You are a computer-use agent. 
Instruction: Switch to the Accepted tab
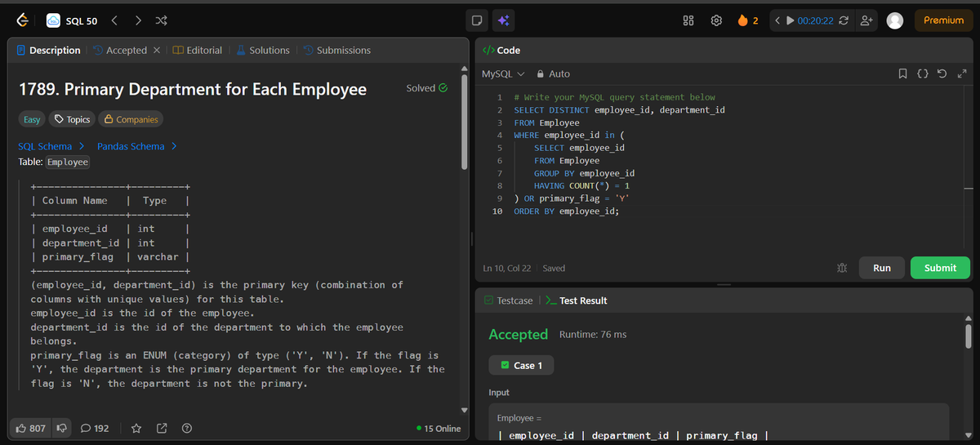(119, 50)
